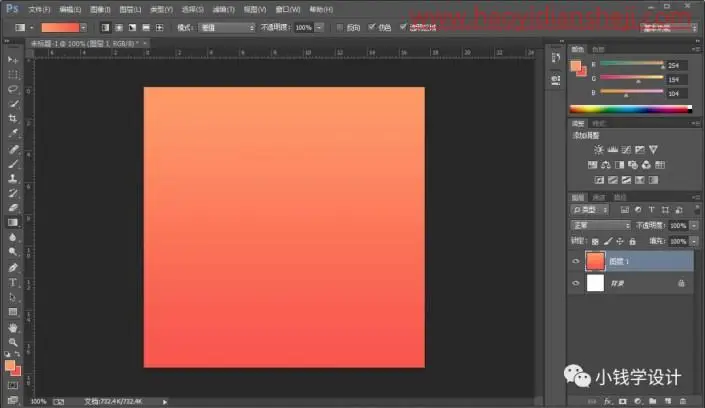
Task: Choose linear gradient style icon
Action: coord(105,28)
